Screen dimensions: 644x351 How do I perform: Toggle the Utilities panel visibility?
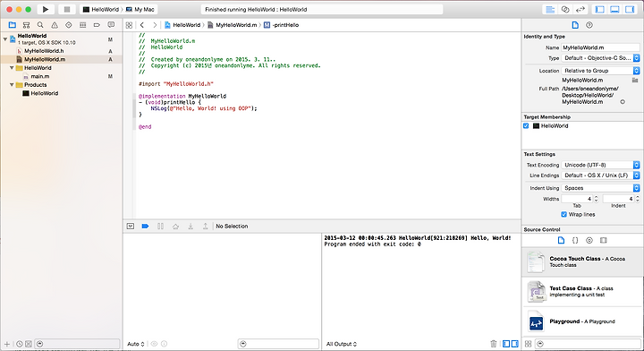click(x=630, y=9)
